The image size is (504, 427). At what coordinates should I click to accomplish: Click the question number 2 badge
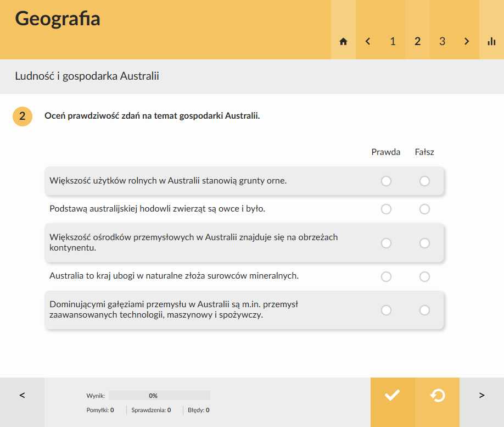tap(23, 116)
